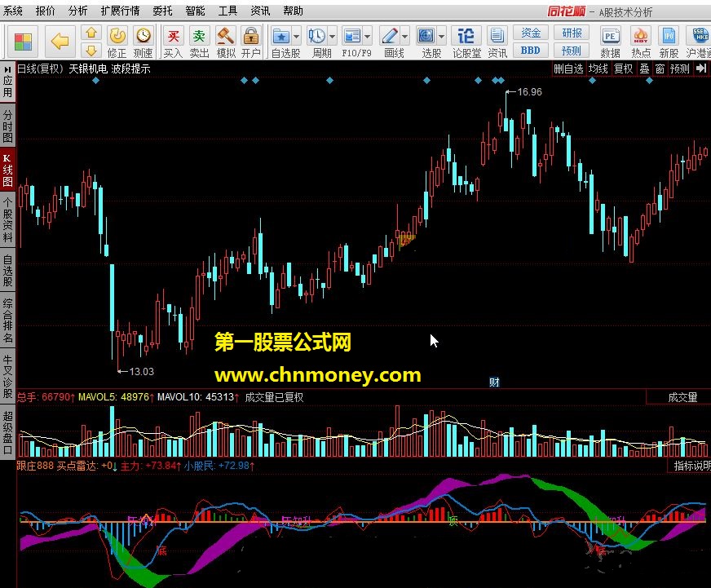This screenshot has height=588, width=711.
Task: Switch to the 牛叉诊股 sidebar tab
Action: tap(7, 377)
